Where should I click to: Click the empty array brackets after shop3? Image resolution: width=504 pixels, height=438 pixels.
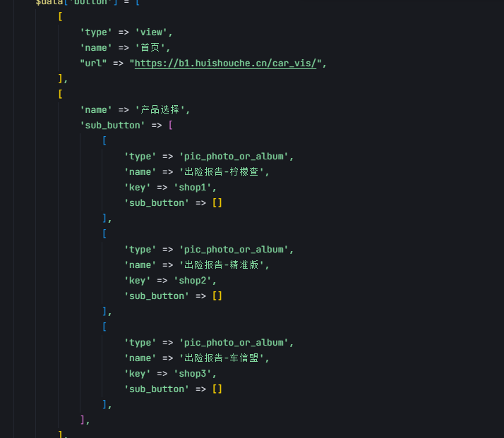217,389
